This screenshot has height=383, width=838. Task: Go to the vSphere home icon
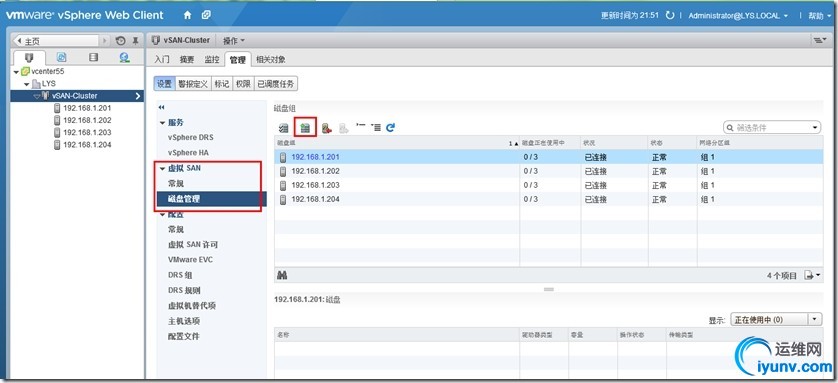[187, 15]
